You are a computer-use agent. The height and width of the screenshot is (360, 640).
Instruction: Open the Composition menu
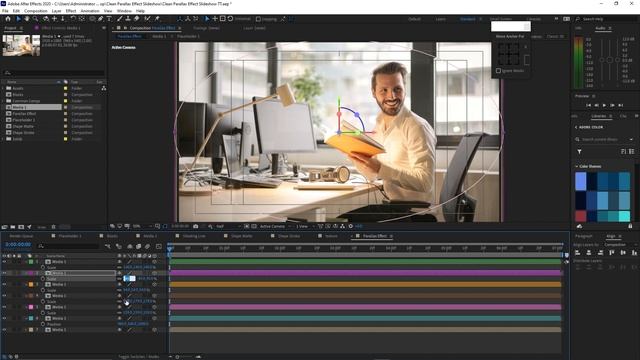coord(36,11)
